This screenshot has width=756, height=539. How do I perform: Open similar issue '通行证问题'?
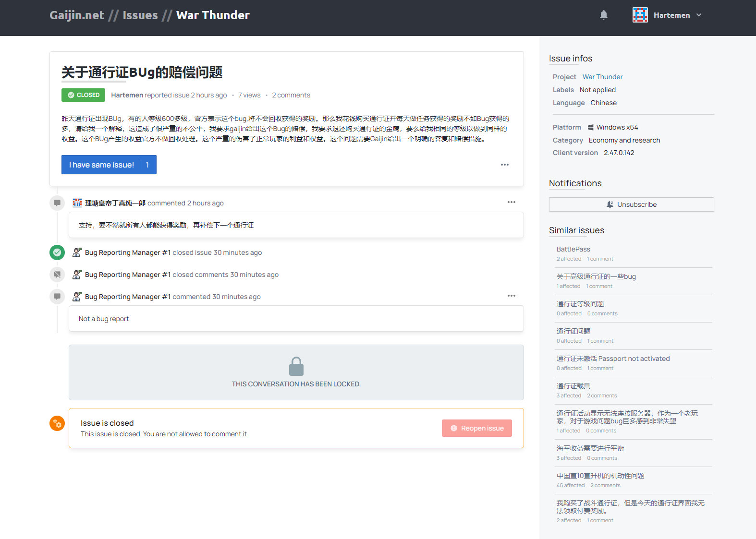point(573,331)
